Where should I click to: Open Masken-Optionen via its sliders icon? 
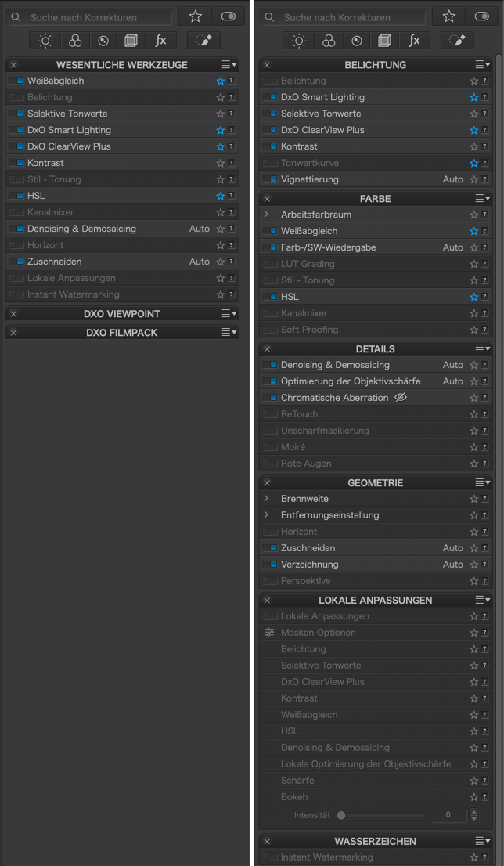click(269, 633)
